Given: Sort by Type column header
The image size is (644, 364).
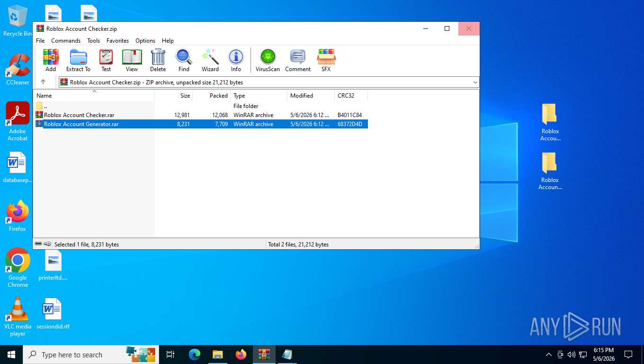Looking at the screenshot, I should tap(259, 95).
